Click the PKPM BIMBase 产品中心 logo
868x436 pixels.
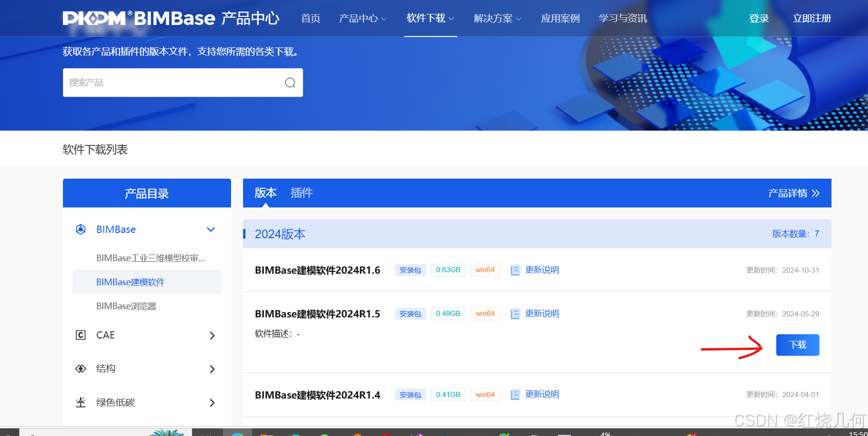click(x=171, y=18)
